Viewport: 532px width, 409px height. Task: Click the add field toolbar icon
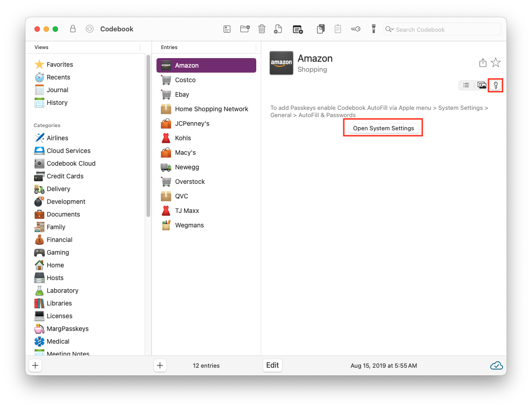click(298, 30)
